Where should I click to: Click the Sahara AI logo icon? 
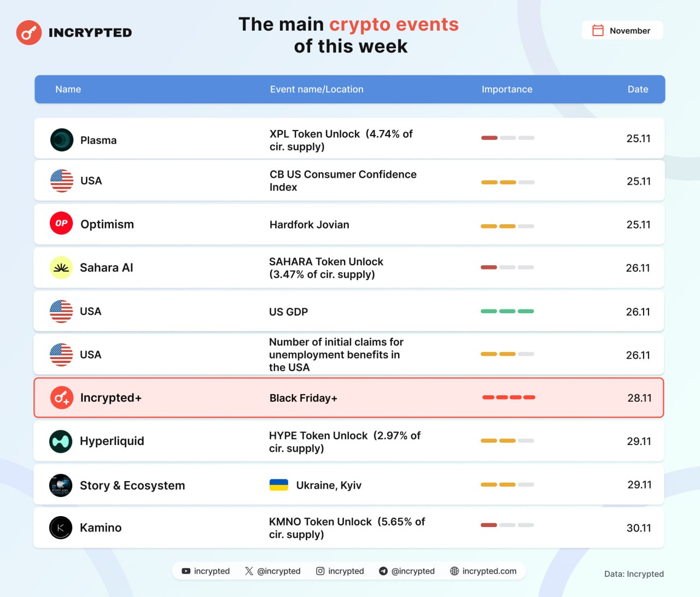click(x=61, y=267)
